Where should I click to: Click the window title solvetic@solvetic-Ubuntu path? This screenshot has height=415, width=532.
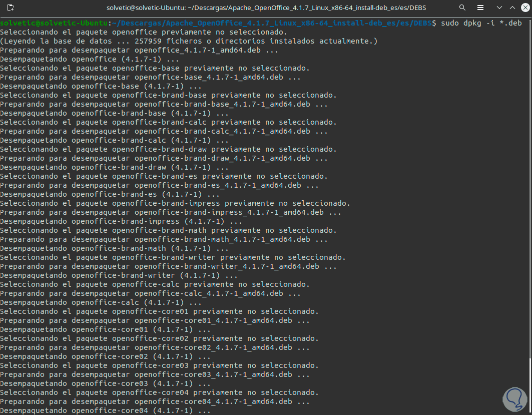click(266, 8)
